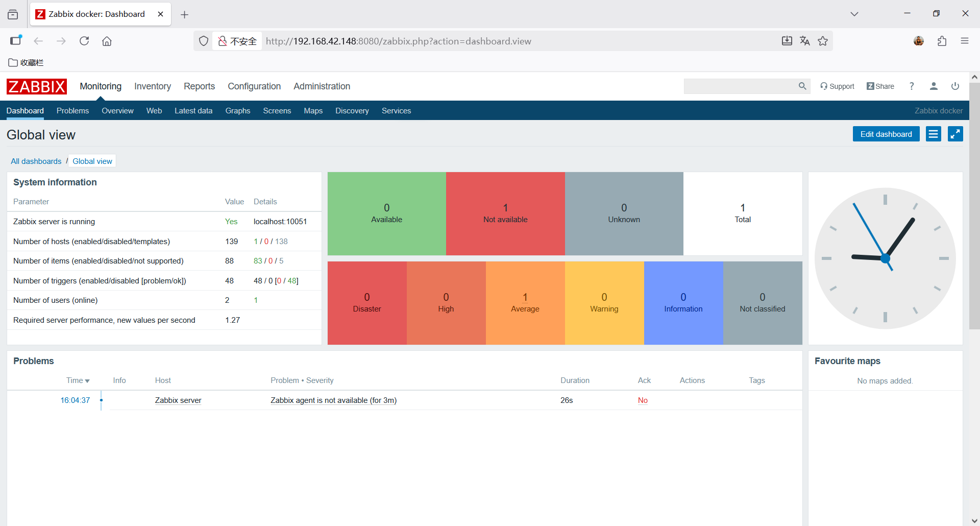Click the green Available hosts tile

click(x=387, y=213)
